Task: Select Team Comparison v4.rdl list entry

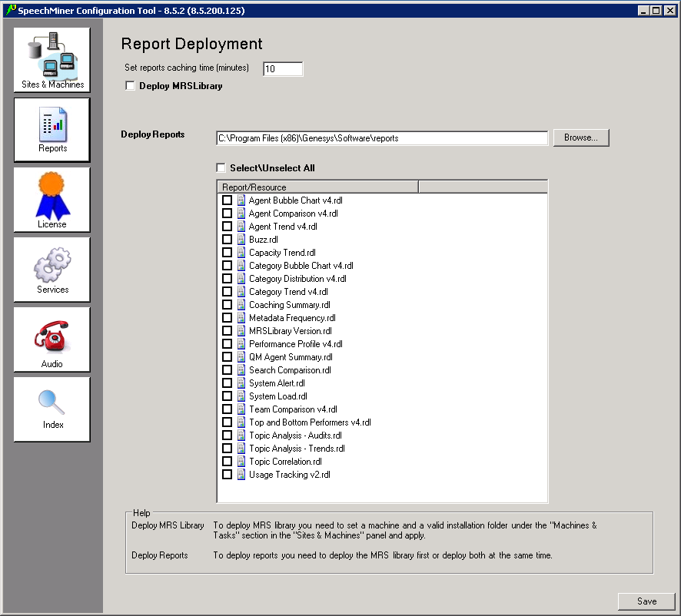Action: [293, 409]
